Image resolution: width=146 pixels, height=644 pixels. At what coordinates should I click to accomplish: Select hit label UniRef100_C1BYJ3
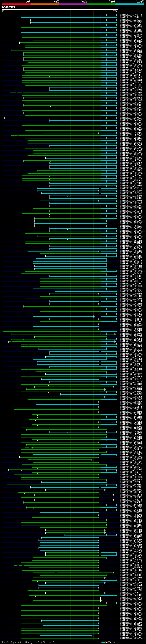[x=131, y=67]
